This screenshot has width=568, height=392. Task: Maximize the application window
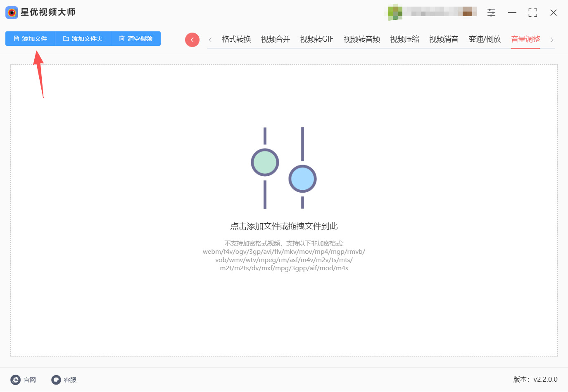(x=533, y=13)
